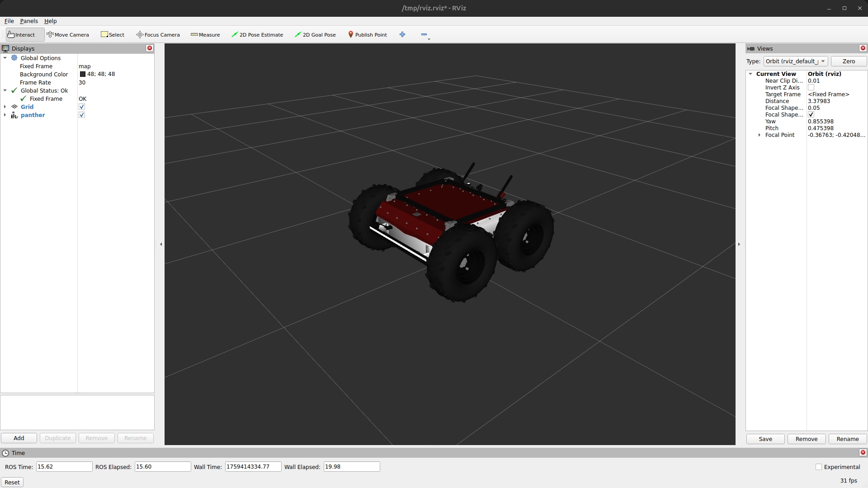Click the Background Color swatch
868x488 pixels.
[83, 75]
